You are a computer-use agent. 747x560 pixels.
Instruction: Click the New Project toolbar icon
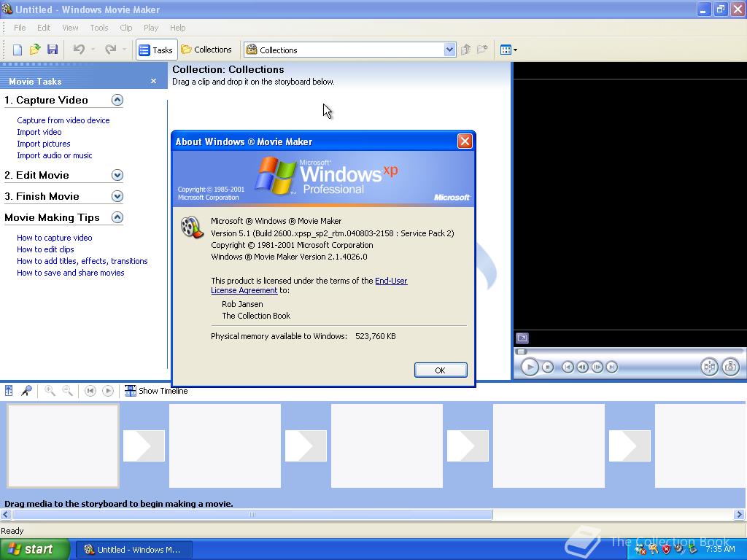point(18,50)
